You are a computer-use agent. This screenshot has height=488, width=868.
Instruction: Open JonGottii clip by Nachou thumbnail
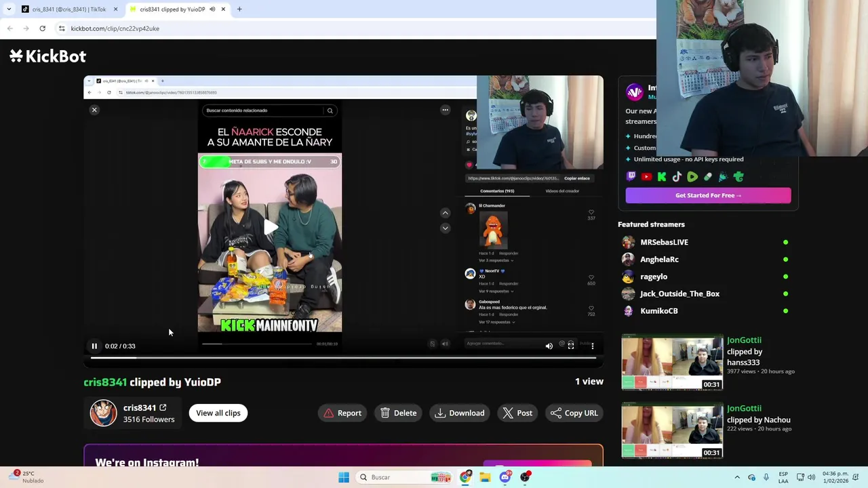[672, 431]
